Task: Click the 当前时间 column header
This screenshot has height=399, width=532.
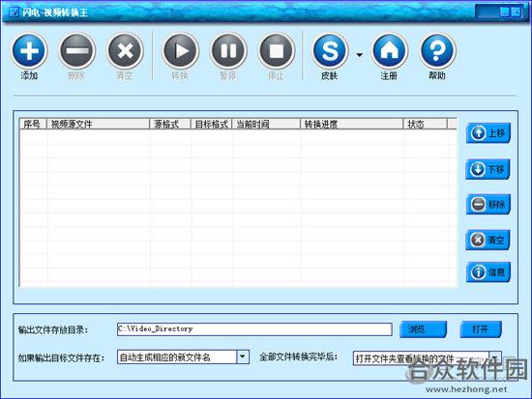Action: (266, 124)
